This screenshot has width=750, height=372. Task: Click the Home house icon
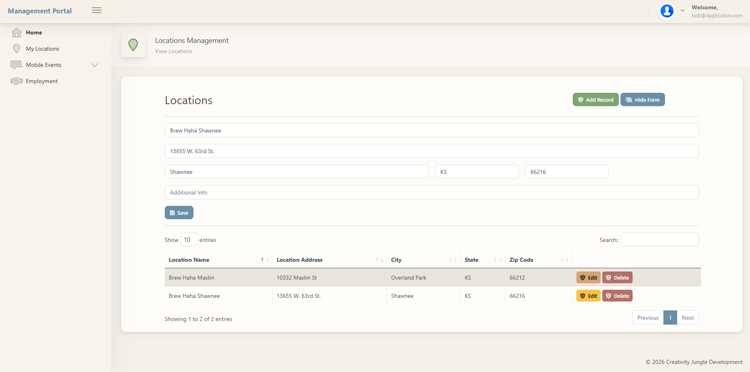pyautogui.click(x=17, y=33)
